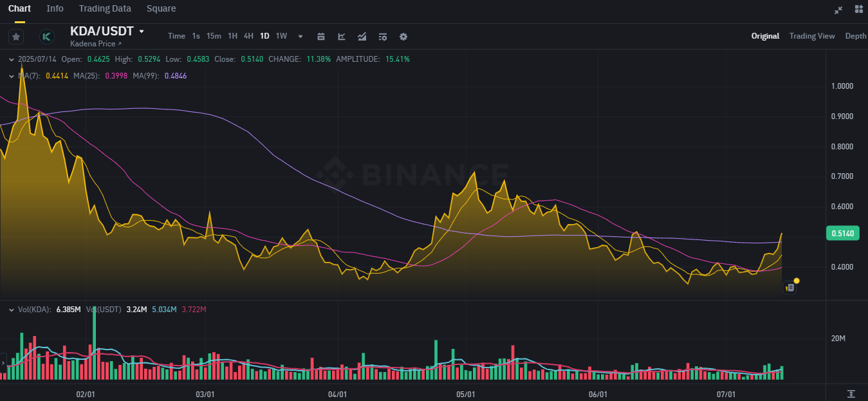Expand more time intervals dropdown arrow
This screenshot has width=868, height=401.
pyautogui.click(x=300, y=37)
